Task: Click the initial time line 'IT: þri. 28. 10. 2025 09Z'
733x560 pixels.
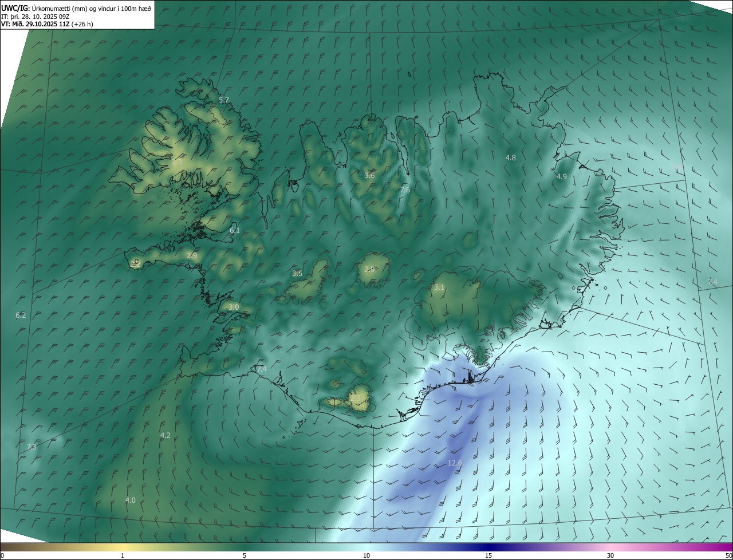Action: 36,16
